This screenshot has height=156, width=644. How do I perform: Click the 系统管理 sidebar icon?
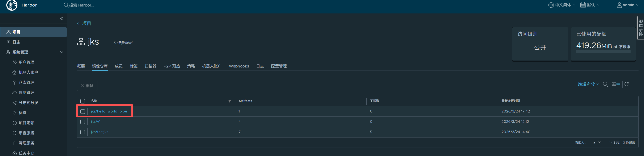pyautogui.click(x=8, y=52)
